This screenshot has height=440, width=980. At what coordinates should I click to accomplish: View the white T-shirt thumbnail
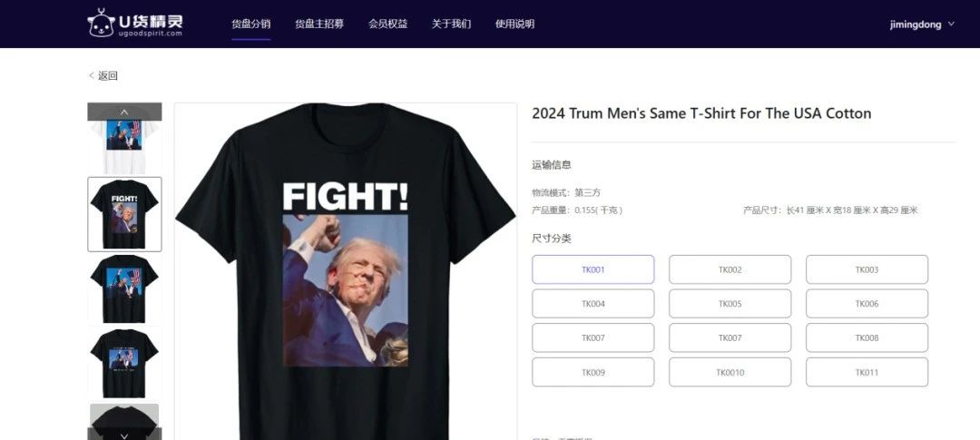tap(124, 148)
